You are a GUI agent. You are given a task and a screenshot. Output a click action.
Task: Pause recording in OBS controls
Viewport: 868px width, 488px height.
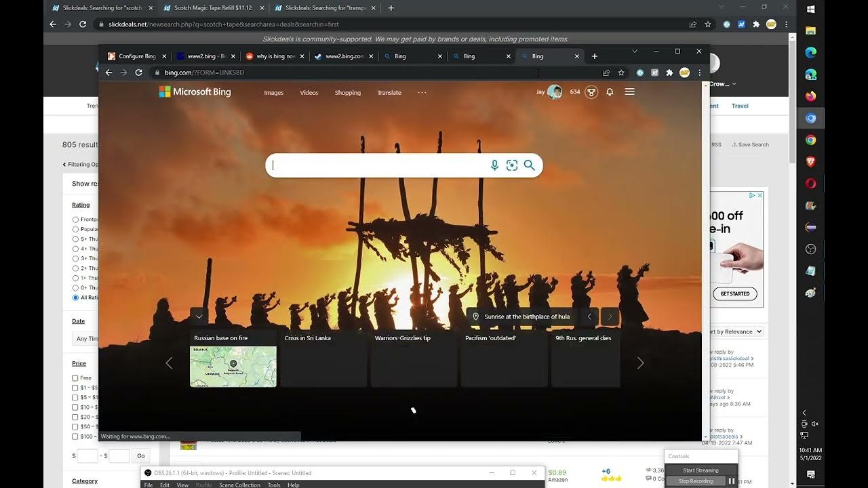[732, 481]
